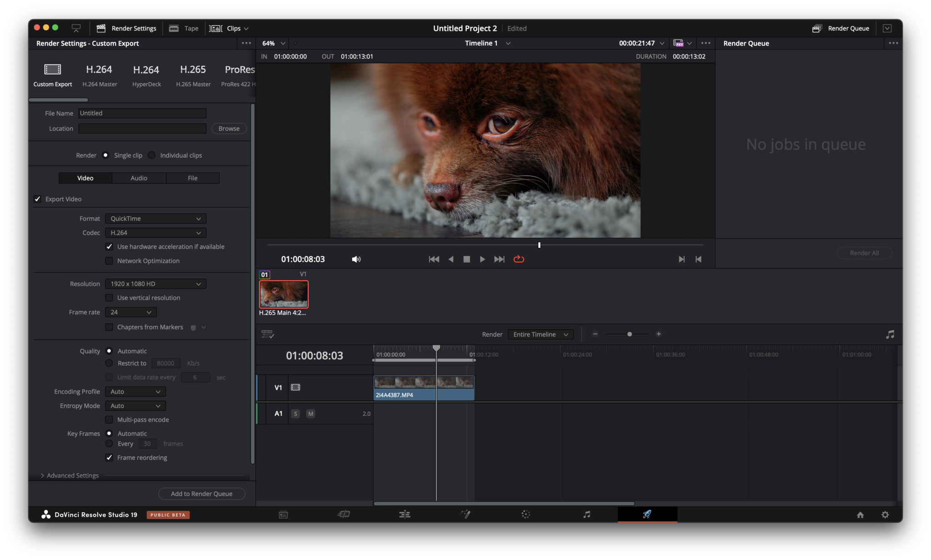The width and height of the screenshot is (931, 560).
Task: Click Add to Render Queue
Action: coord(201,494)
